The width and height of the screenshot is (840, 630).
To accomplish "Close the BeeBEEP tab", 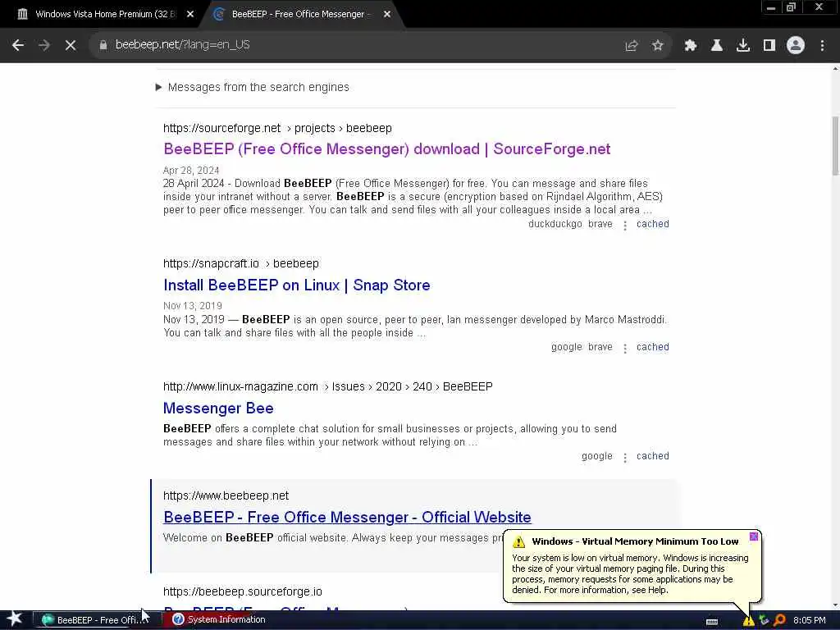I will [387, 15].
